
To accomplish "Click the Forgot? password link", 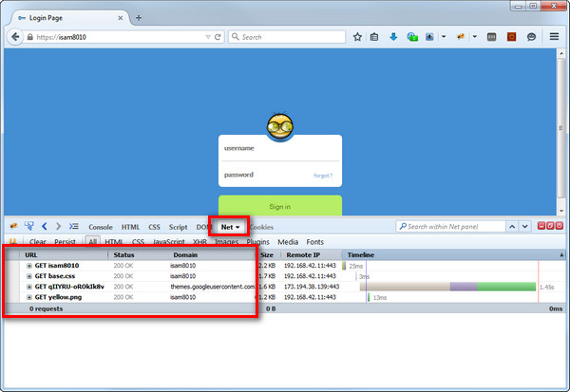I will (323, 176).
